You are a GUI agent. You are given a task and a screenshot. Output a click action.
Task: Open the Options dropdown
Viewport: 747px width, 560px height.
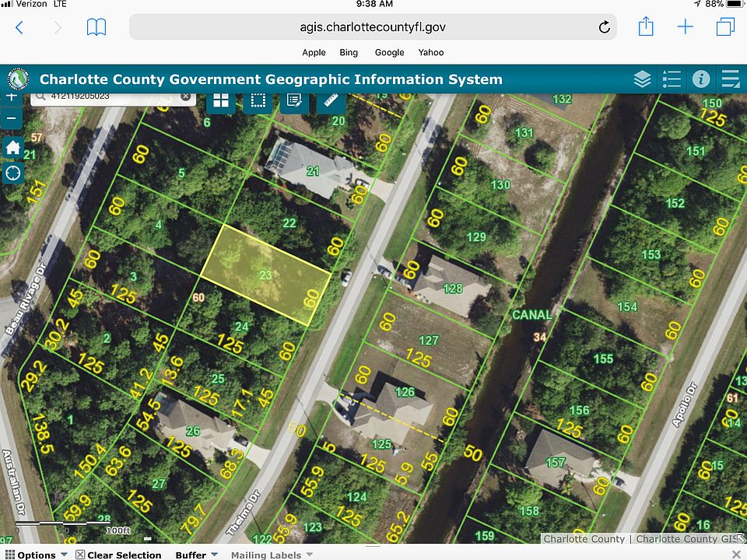[x=37, y=555]
